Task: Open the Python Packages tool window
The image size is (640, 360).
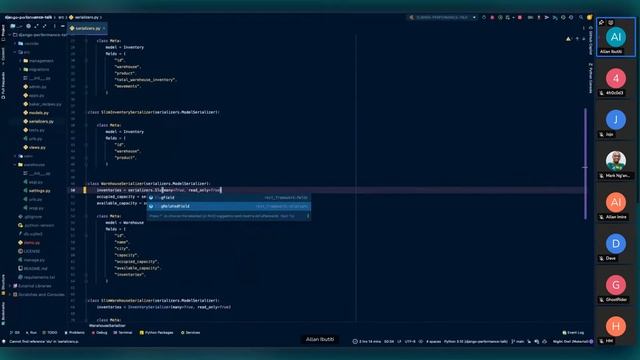Action: click(157, 333)
